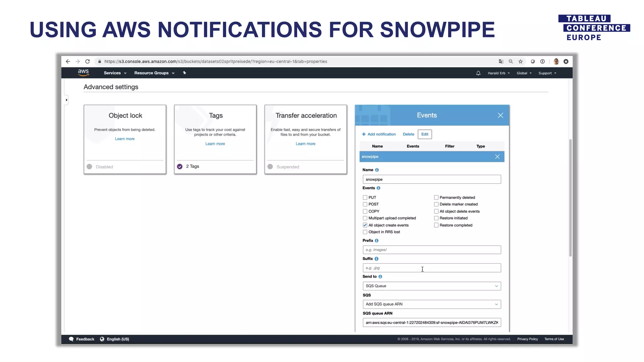Click the info icon next to Prefix
The width and height of the screenshot is (644, 362).
[x=376, y=241]
